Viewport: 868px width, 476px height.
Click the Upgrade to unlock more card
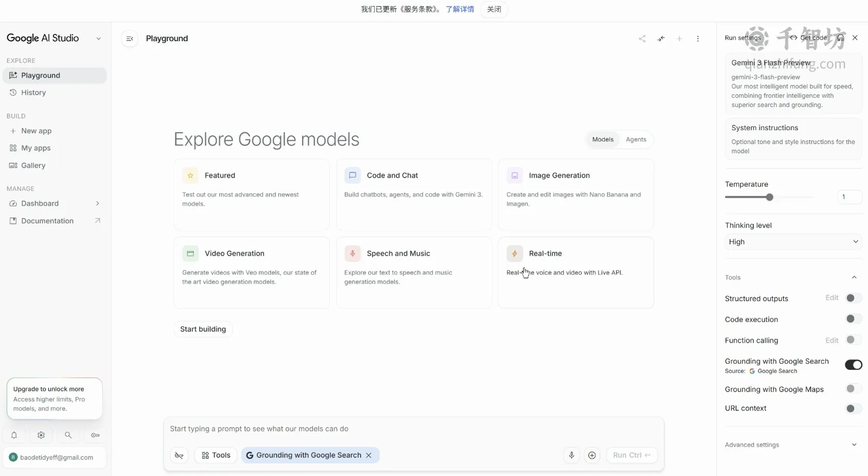(54, 398)
